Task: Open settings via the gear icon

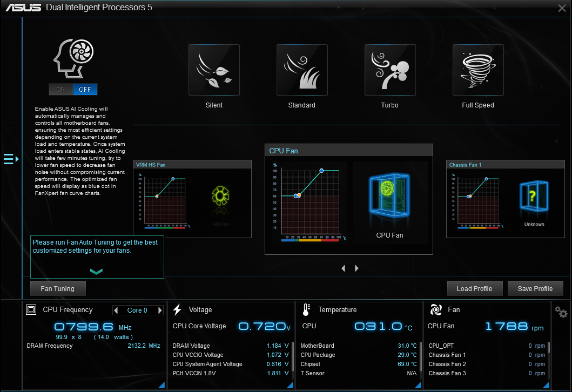Action: [561, 312]
